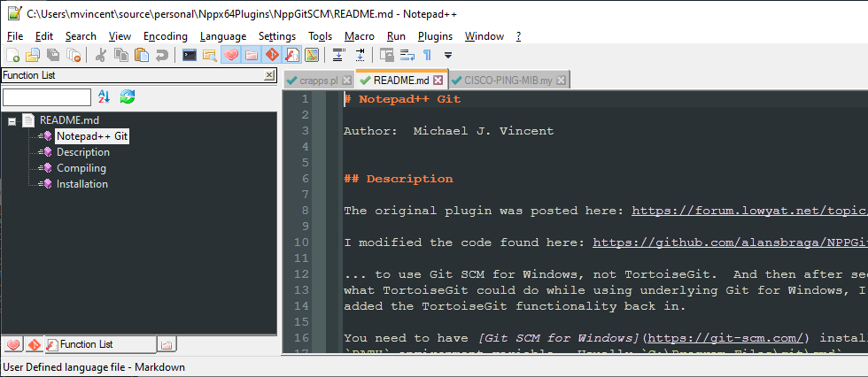Close the Function List panel
Viewport: 868px width, 377px height.
[x=269, y=75]
